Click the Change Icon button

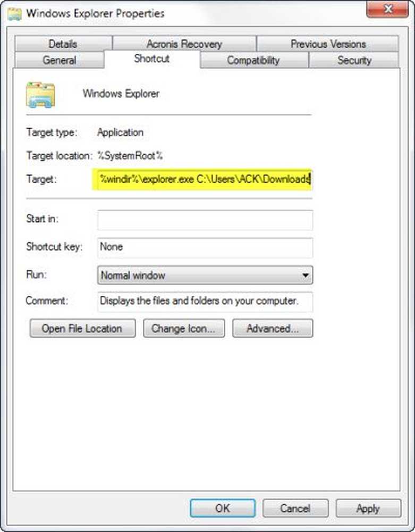coord(184,328)
